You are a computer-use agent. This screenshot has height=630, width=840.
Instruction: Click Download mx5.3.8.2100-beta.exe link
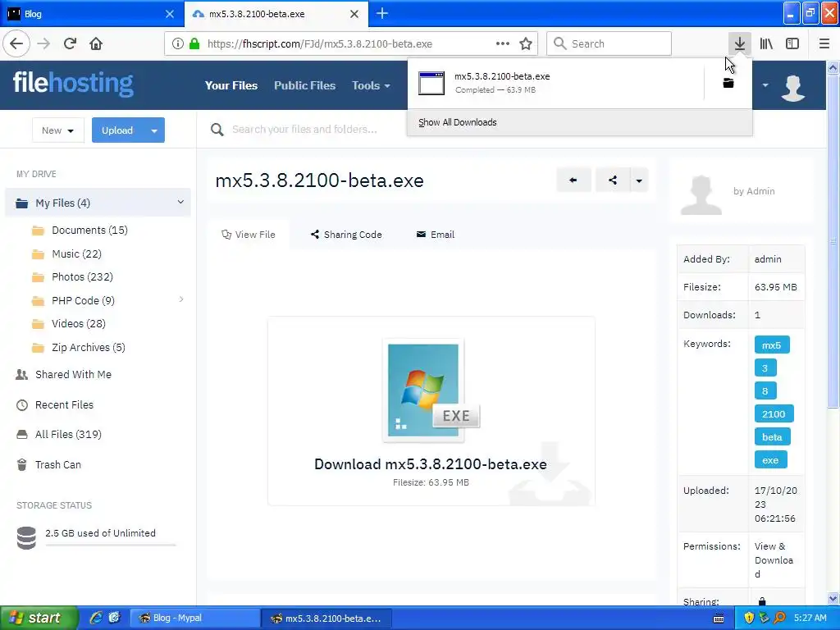point(430,464)
